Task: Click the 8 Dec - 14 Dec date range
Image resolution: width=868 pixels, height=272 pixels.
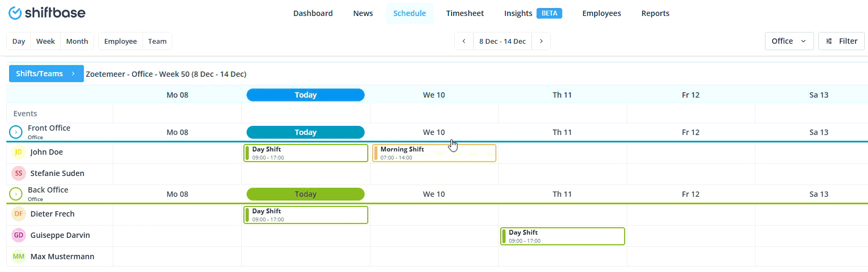Action: click(x=502, y=41)
